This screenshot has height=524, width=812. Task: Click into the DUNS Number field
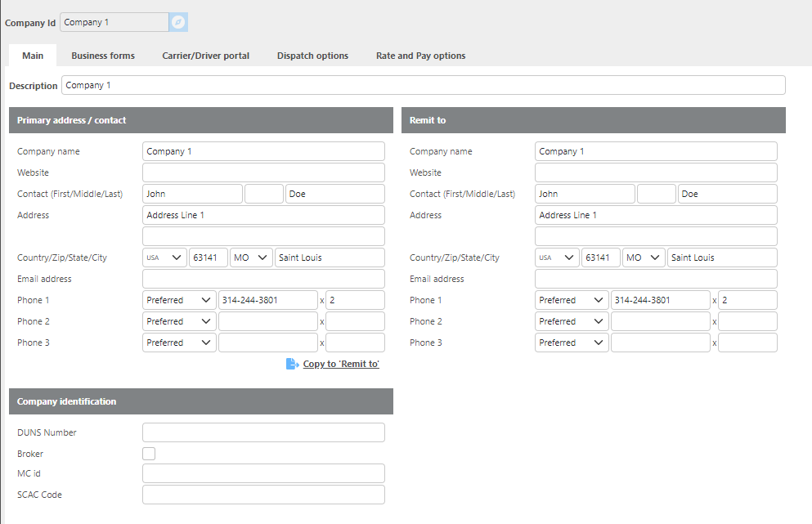point(263,432)
